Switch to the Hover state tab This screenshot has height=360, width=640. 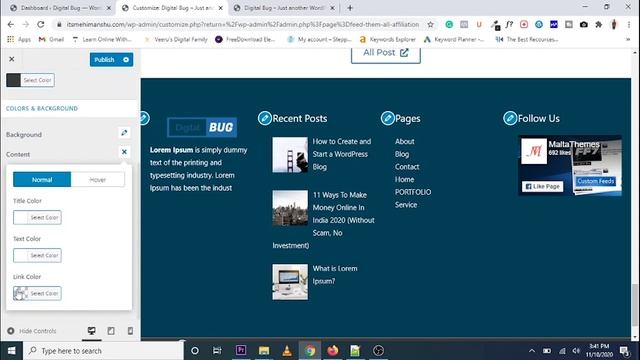click(98, 180)
